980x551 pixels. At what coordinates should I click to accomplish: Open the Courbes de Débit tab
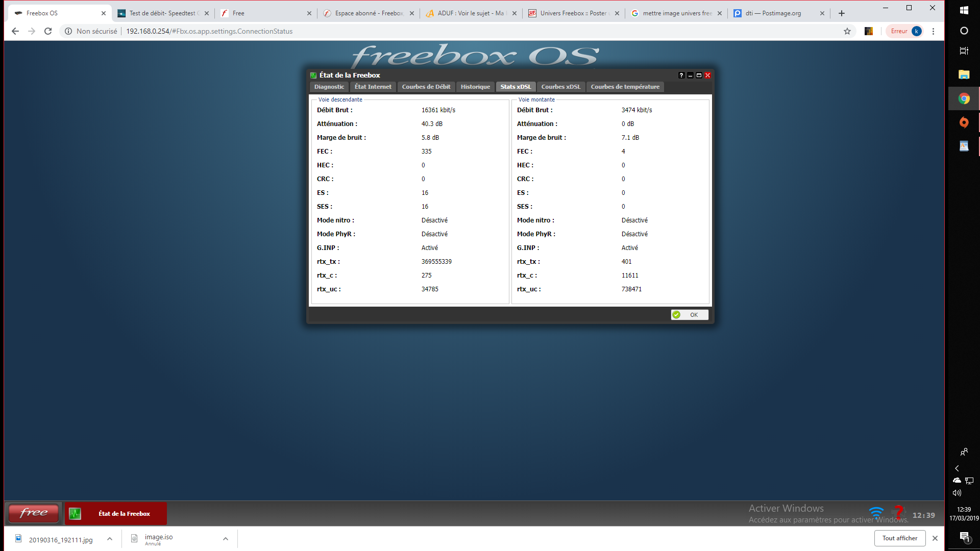click(426, 87)
